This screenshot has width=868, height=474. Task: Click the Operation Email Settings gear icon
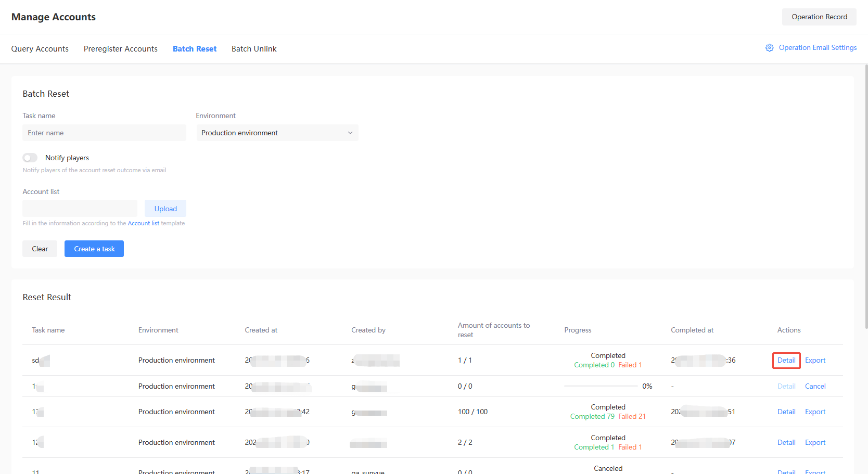coord(769,48)
